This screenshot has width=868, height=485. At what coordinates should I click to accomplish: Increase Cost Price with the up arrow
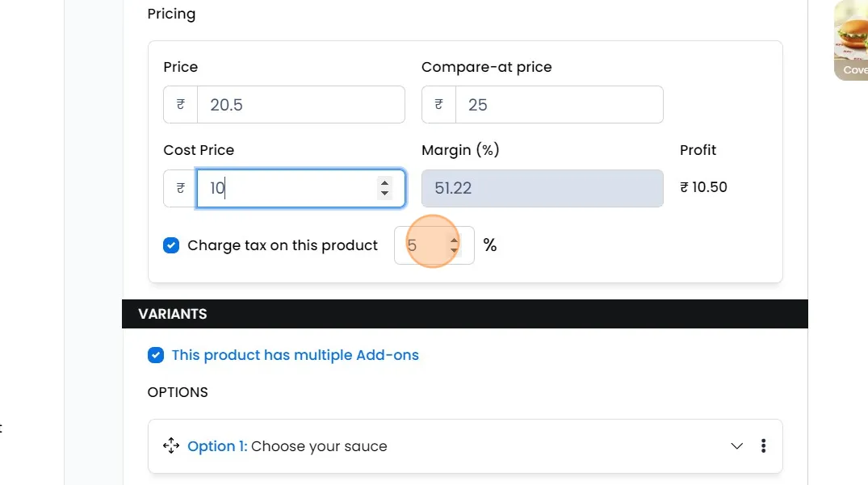tap(384, 182)
